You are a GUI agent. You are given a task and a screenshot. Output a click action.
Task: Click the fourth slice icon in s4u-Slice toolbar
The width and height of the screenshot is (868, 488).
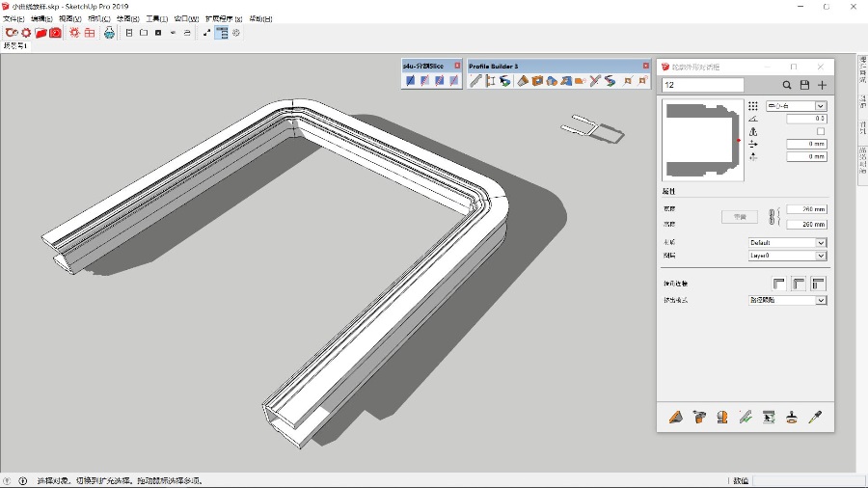click(453, 81)
